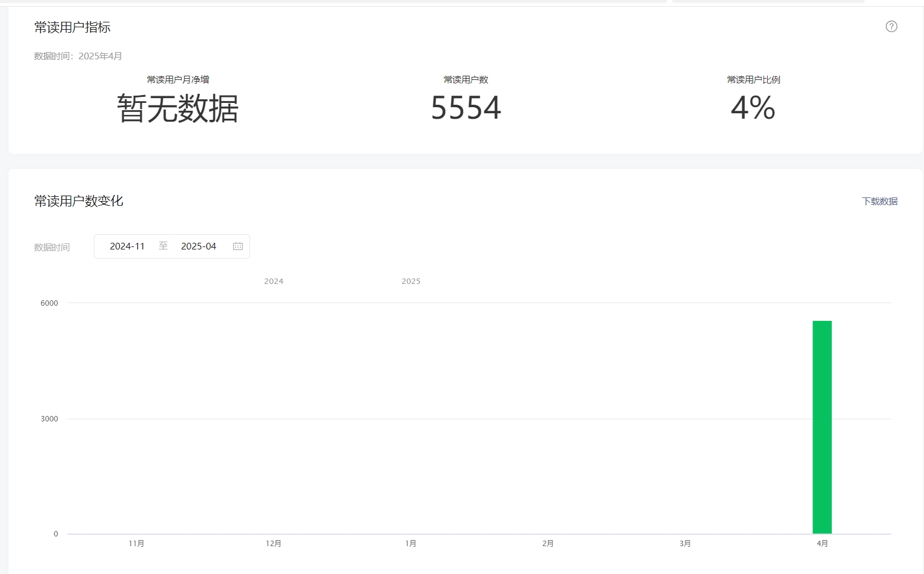Click 3月 axis label
Screen dimensions: 924x574
tap(685, 544)
